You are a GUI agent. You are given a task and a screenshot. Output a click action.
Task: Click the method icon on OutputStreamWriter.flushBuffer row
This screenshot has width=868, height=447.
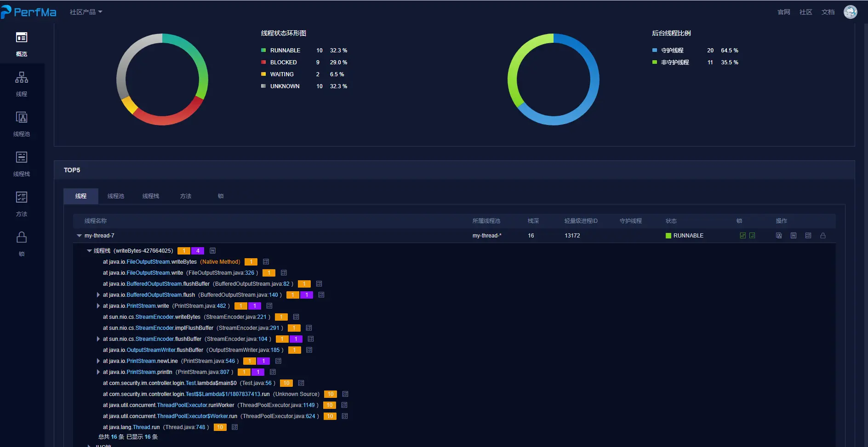pyautogui.click(x=309, y=350)
